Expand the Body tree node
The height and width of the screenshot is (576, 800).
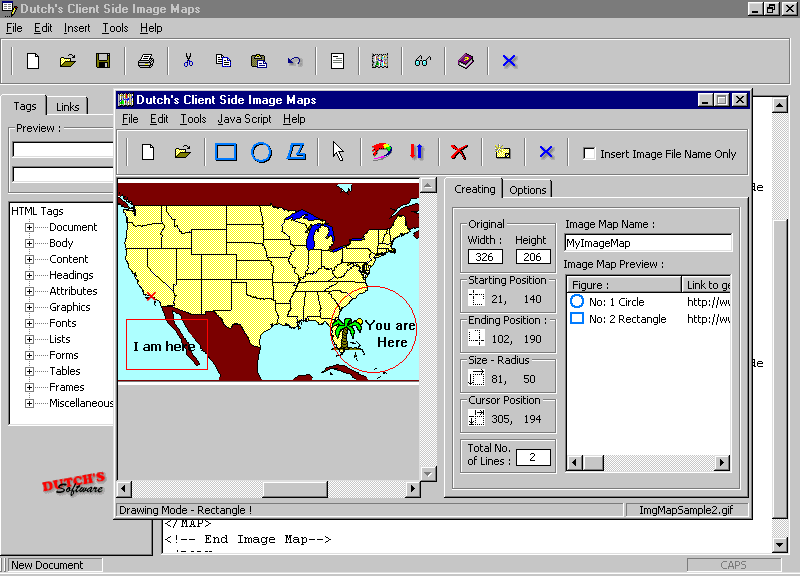pos(30,243)
